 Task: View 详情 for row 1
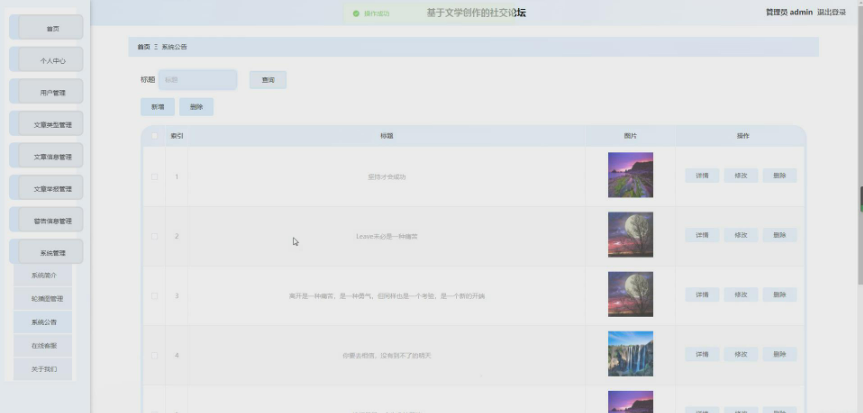coord(702,176)
